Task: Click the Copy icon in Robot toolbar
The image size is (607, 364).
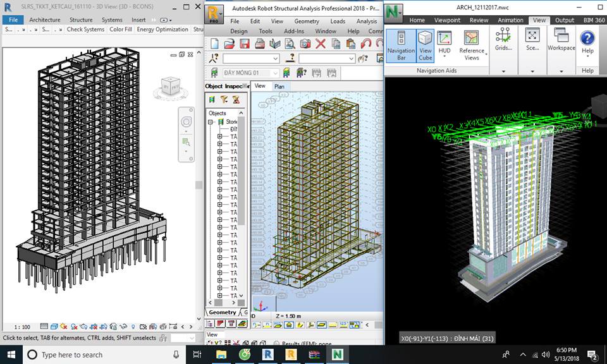Action: coord(336,44)
